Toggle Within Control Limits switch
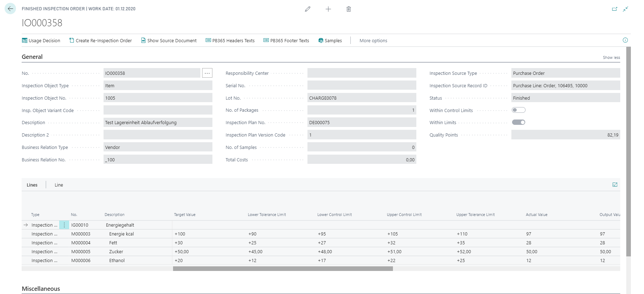 pos(518,110)
